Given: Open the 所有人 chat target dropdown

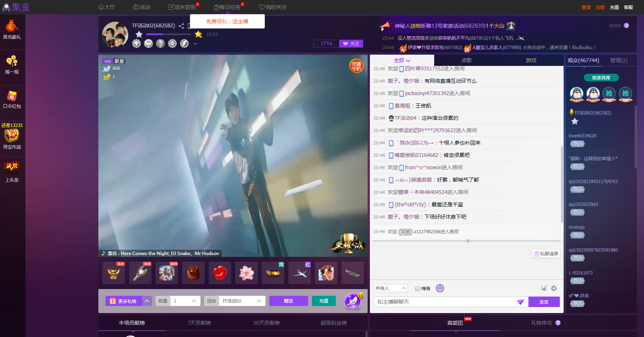Looking at the screenshot, I should coord(391,288).
